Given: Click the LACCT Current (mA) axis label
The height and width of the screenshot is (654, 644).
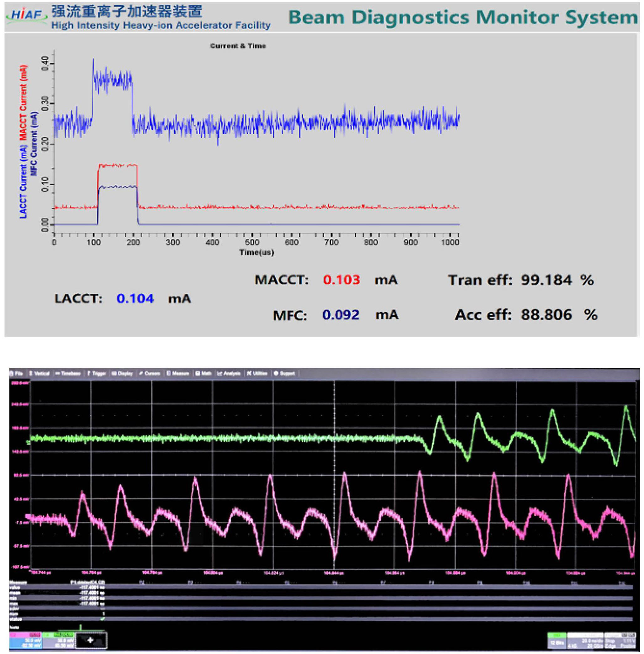Looking at the screenshot, I should tap(23, 181).
